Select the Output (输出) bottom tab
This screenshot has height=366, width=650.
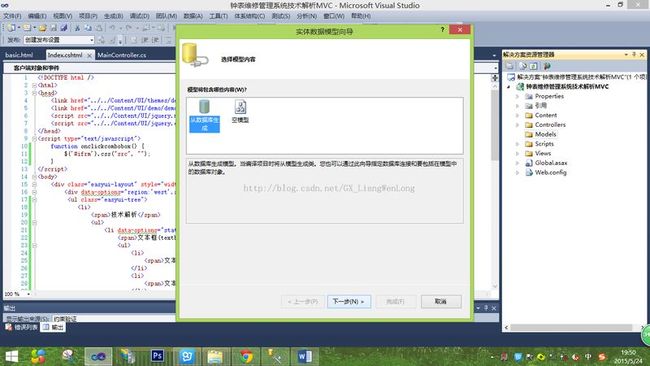click(53, 327)
